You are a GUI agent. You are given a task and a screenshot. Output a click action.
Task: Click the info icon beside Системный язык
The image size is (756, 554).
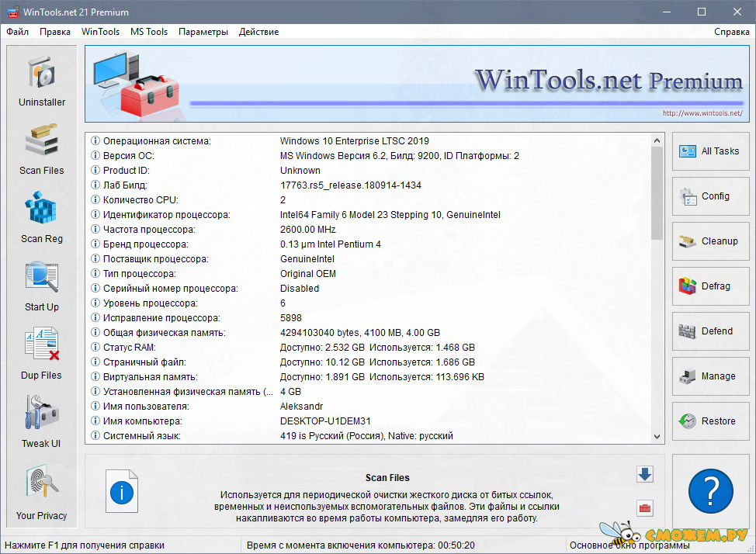pyautogui.click(x=95, y=435)
